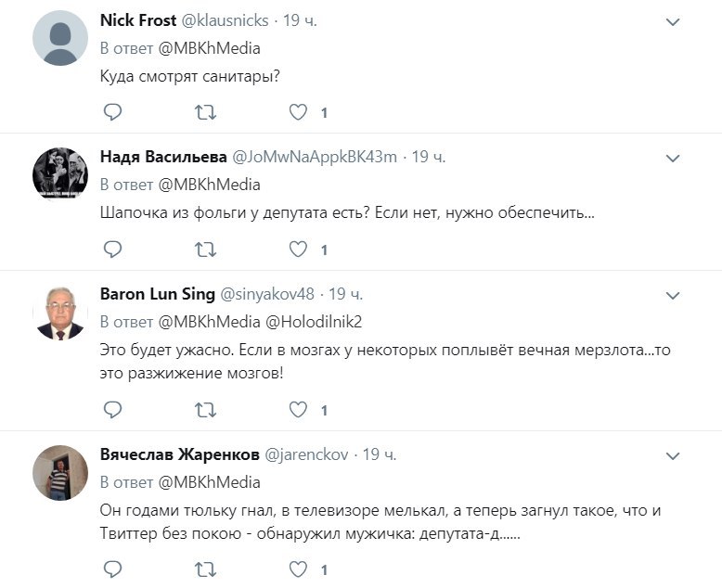Open dropdown chevron on Baron Lun Sing's tweet

point(675,296)
